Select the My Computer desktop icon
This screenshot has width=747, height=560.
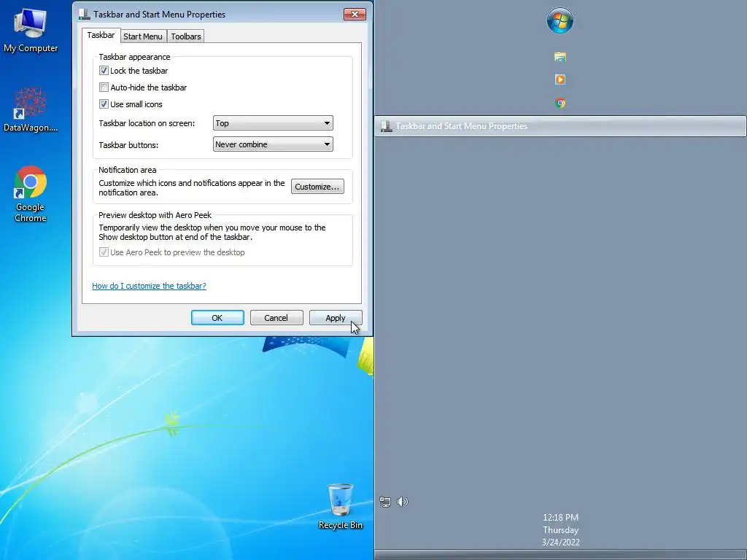pos(31,31)
